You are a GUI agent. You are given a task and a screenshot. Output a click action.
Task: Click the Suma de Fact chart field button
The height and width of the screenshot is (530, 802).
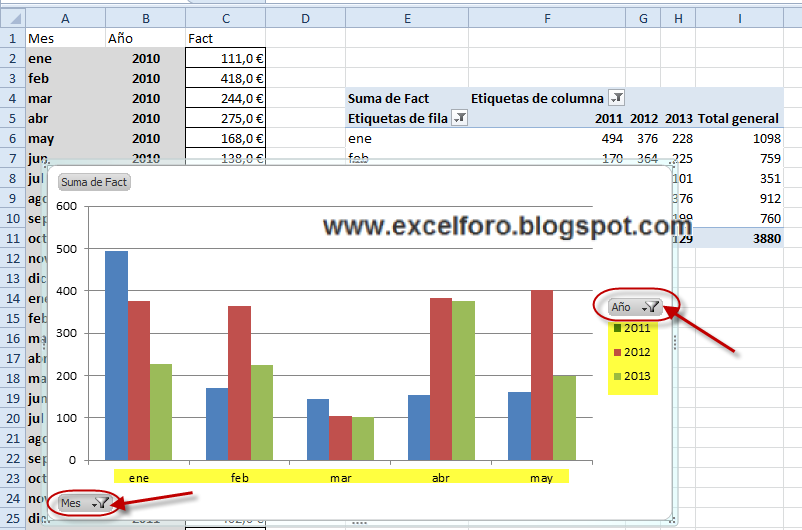(94, 182)
